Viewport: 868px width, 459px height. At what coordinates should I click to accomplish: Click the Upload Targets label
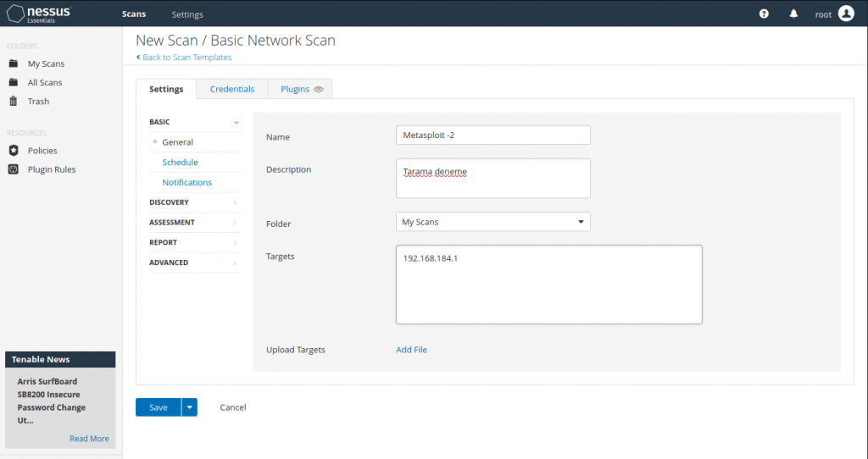296,350
